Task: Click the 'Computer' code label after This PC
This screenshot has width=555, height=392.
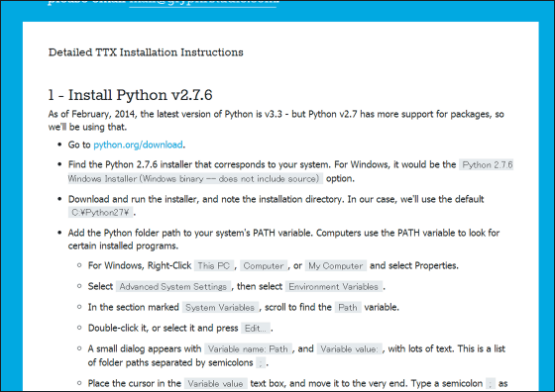Action: pos(264,266)
